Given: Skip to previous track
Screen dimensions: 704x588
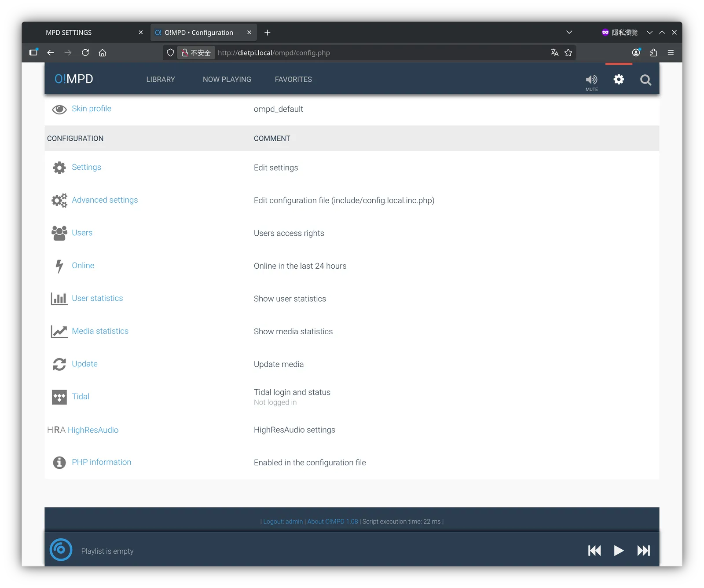Looking at the screenshot, I should pyautogui.click(x=594, y=551).
